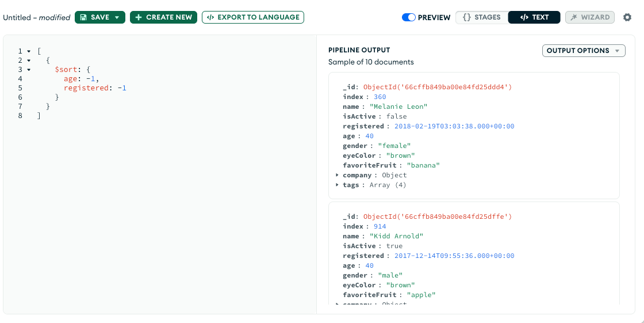
Task: Switch to the Stages view tab
Action: (x=481, y=17)
